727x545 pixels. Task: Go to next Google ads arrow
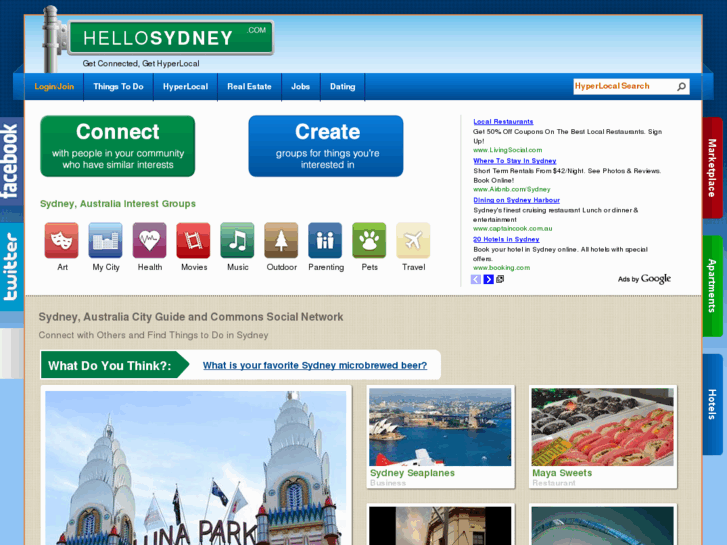point(488,279)
